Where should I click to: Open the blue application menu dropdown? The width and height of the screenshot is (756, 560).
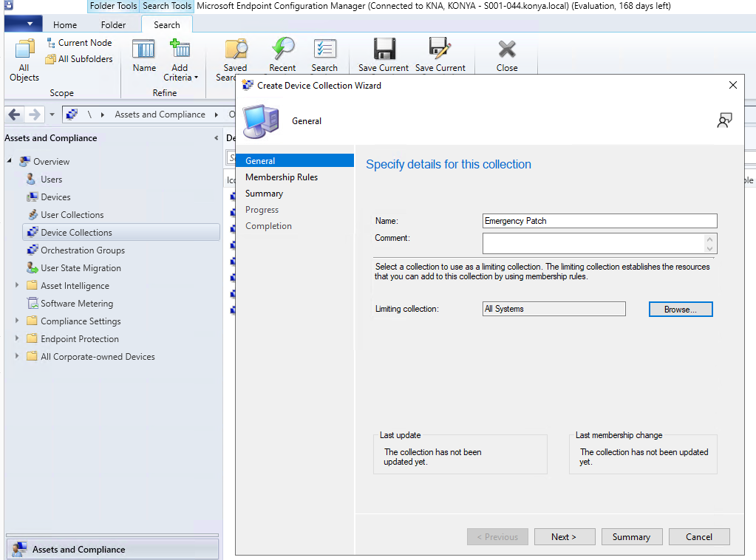(x=23, y=24)
